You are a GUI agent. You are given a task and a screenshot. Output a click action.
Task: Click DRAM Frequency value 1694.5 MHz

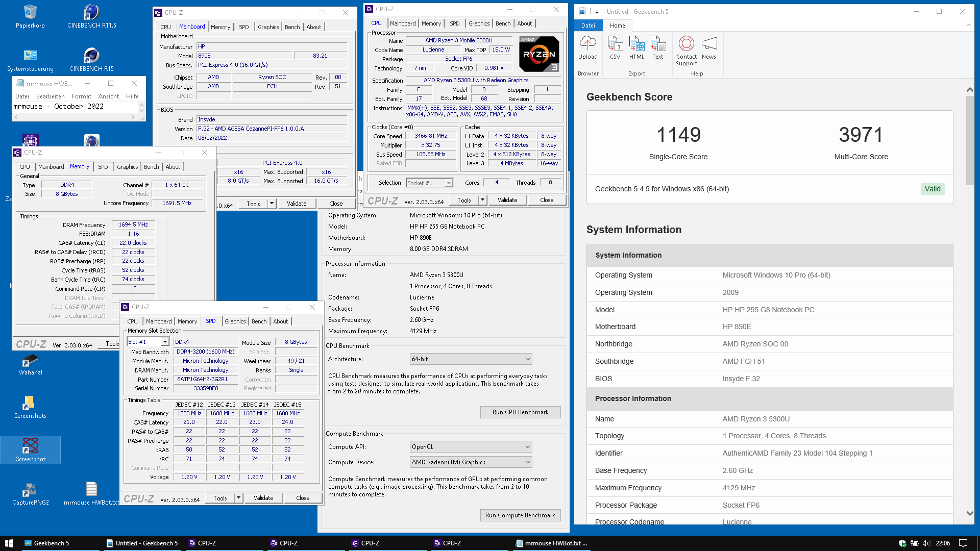133,224
